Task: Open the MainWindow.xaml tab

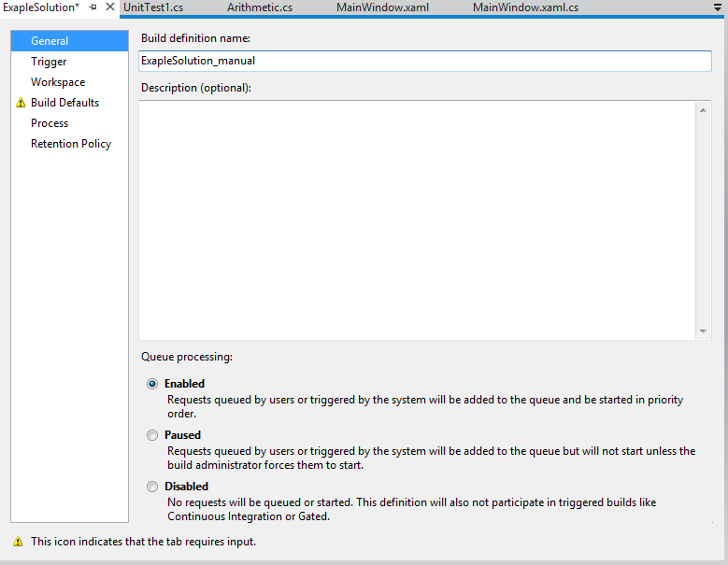Action: [x=382, y=7]
